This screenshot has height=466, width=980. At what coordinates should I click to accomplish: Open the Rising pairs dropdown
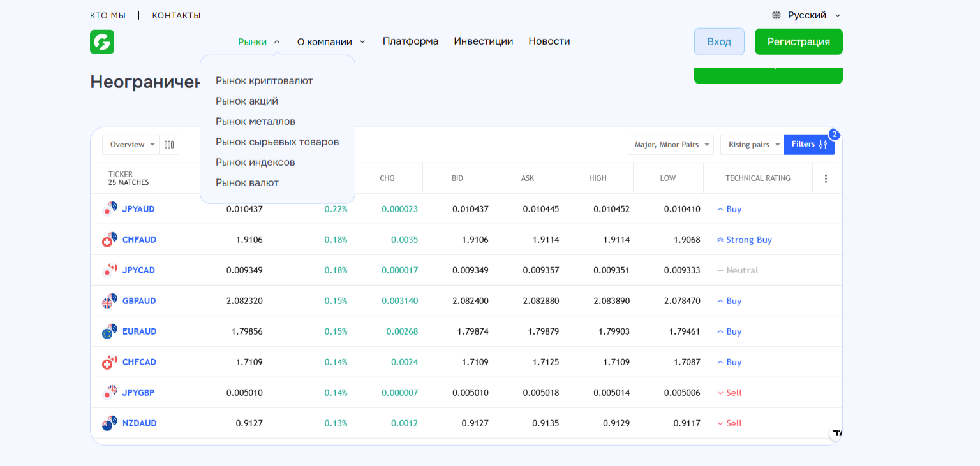click(x=752, y=145)
